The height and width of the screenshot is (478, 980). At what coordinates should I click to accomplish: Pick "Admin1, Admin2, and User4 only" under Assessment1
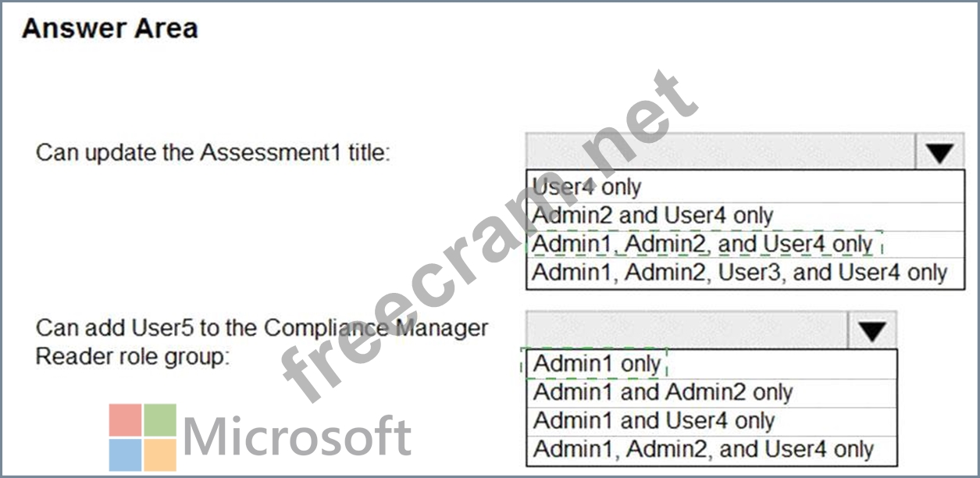click(702, 244)
